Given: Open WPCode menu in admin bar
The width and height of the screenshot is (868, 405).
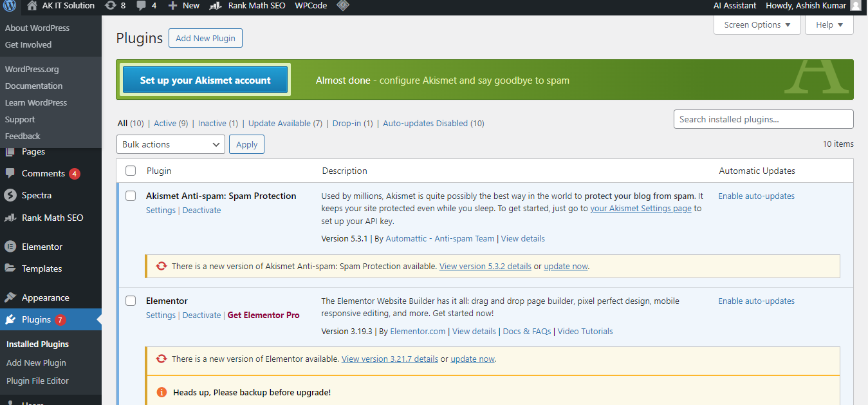Looking at the screenshot, I should pos(311,6).
